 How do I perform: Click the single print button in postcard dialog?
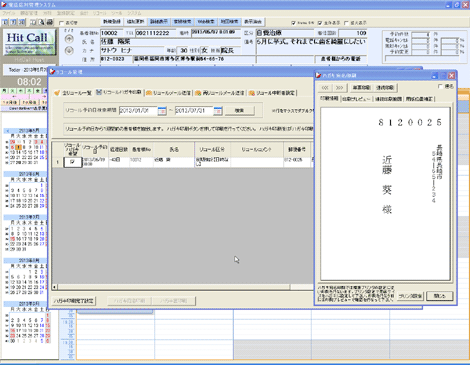coord(361,88)
